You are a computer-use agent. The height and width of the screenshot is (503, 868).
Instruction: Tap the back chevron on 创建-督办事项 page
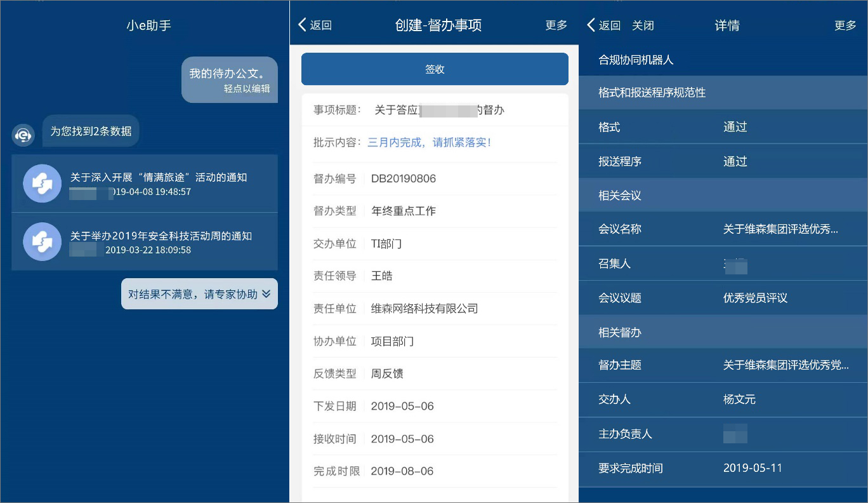(303, 25)
